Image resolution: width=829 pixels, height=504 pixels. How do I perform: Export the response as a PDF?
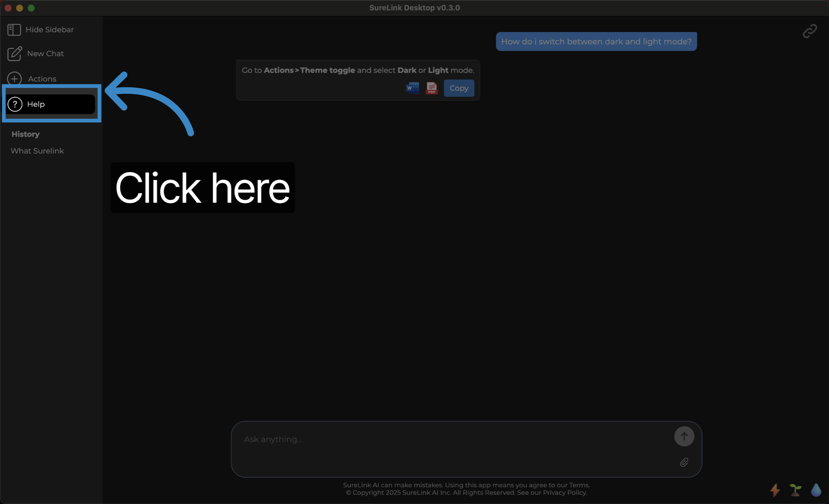(432, 88)
